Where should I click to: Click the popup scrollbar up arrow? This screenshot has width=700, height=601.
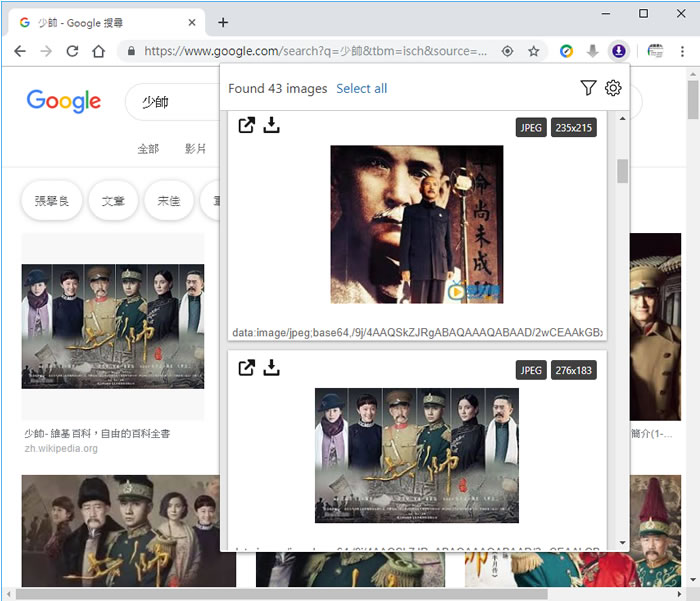(x=622, y=119)
